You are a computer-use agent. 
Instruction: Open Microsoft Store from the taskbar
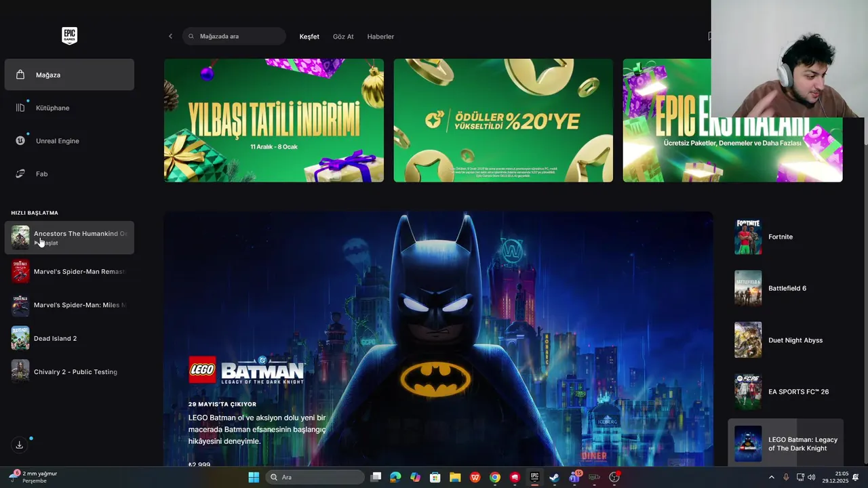click(x=435, y=477)
